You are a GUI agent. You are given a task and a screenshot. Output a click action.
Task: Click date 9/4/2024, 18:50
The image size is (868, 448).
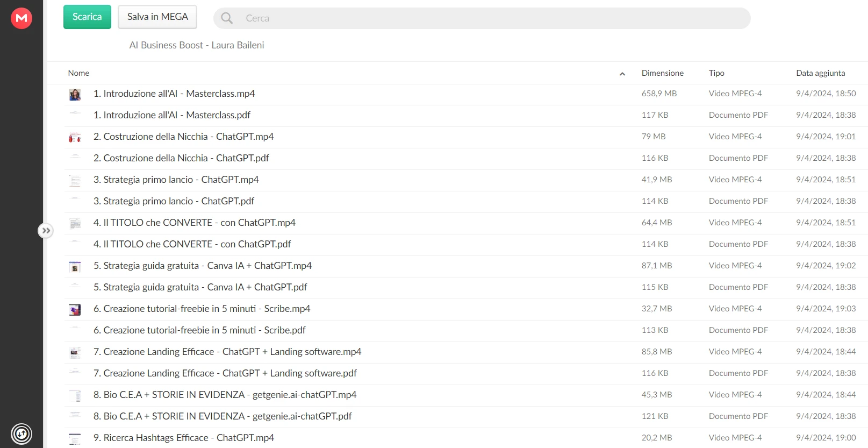click(x=826, y=94)
